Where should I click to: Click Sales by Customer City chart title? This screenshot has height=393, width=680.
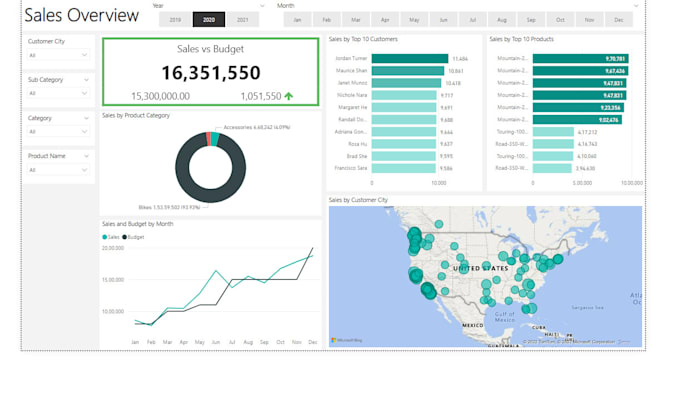(358, 200)
